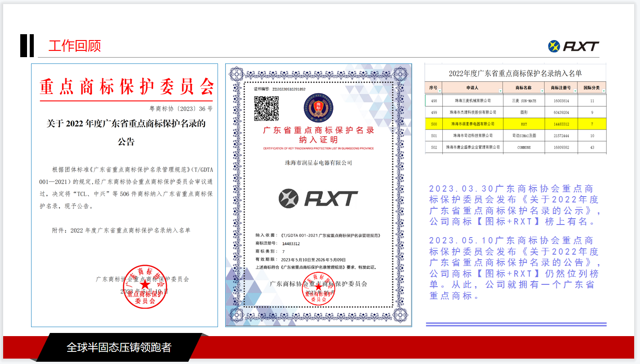Click the 纳入证明 subtitle on the certificate
Viewport: 640px width, 364px height.
pyautogui.click(x=318, y=140)
